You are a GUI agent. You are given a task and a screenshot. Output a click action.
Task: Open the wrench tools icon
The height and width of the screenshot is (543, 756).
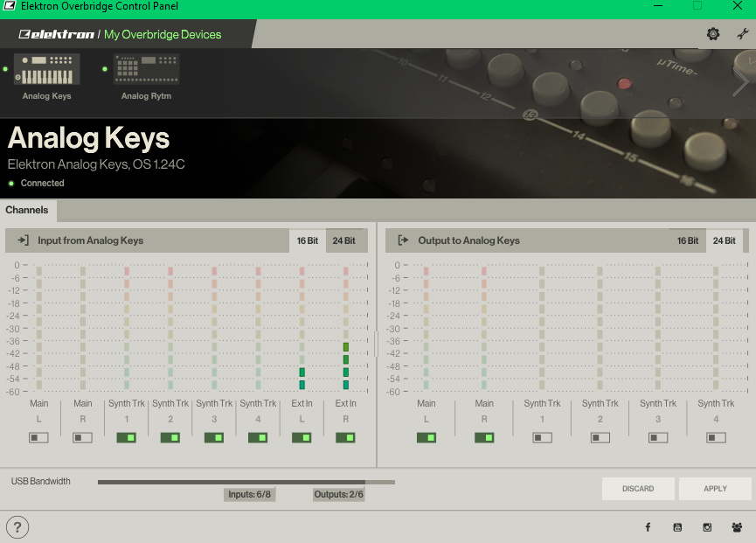[x=743, y=34]
